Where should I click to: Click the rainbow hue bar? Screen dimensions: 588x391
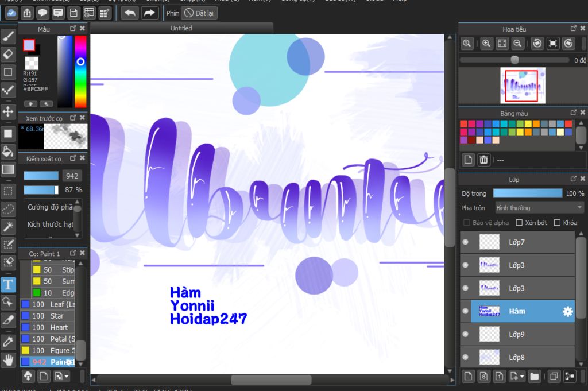pos(80,71)
